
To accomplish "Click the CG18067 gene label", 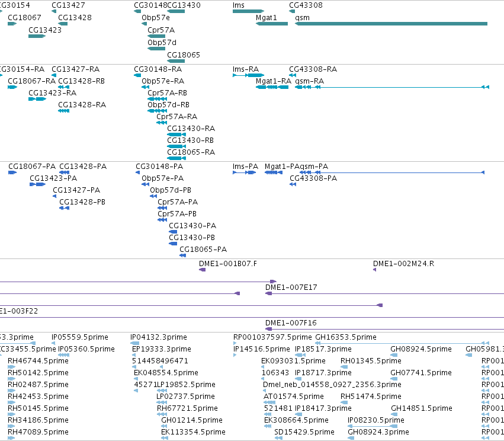I will click(x=24, y=18).
